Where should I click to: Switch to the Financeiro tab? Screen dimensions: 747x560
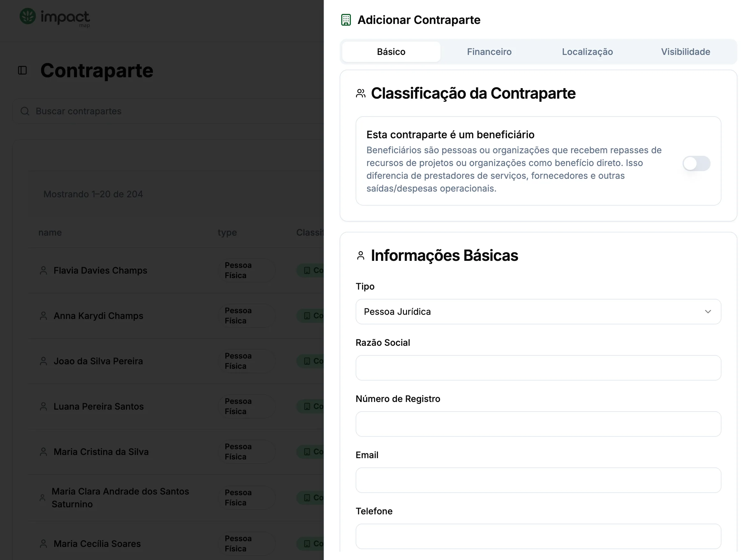click(x=489, y=52)
